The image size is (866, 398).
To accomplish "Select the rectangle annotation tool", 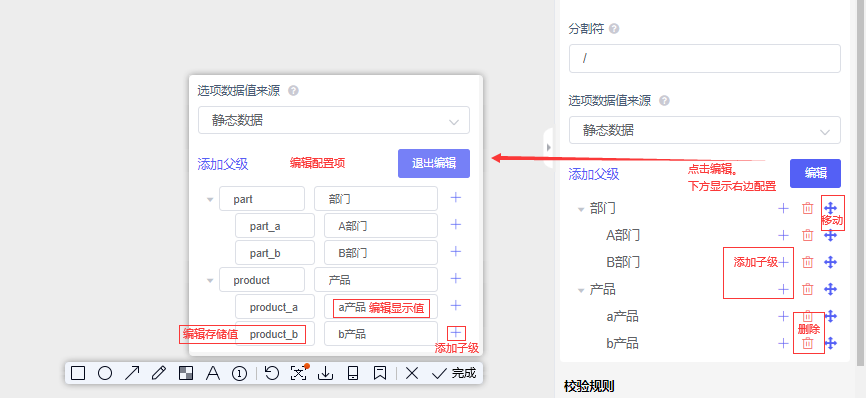I will pyautogui.click(x=78, y=374).
